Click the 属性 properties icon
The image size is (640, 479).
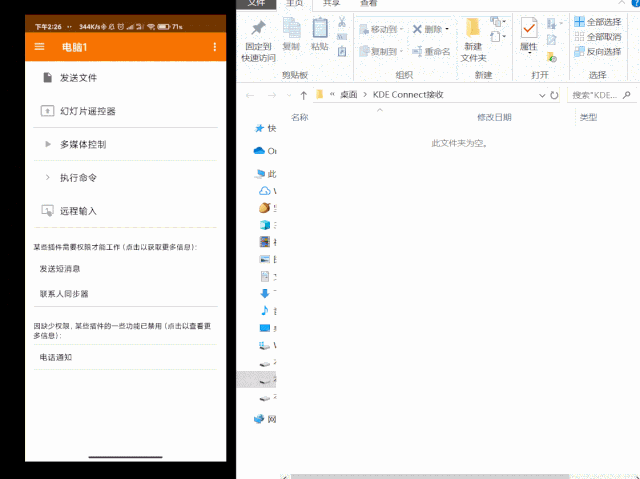(528, 33)
